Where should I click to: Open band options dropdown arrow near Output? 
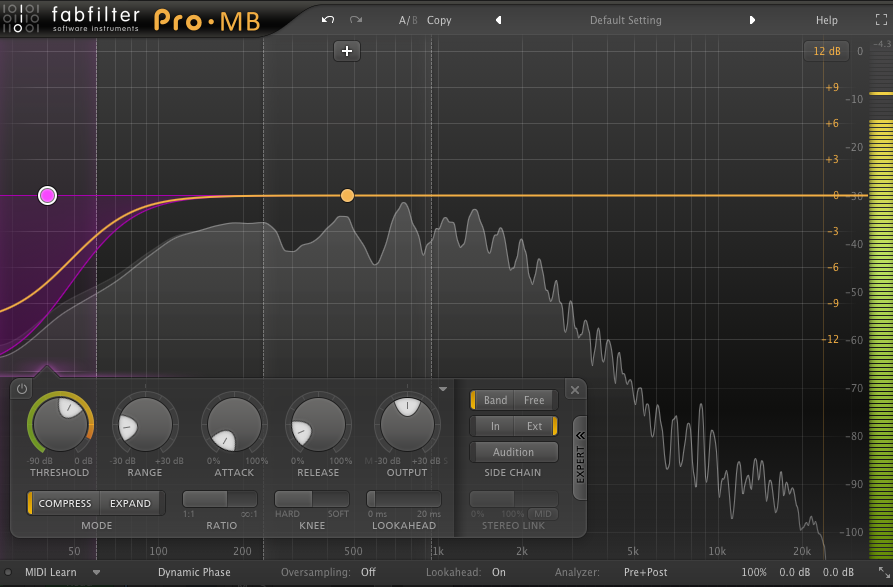443,389
